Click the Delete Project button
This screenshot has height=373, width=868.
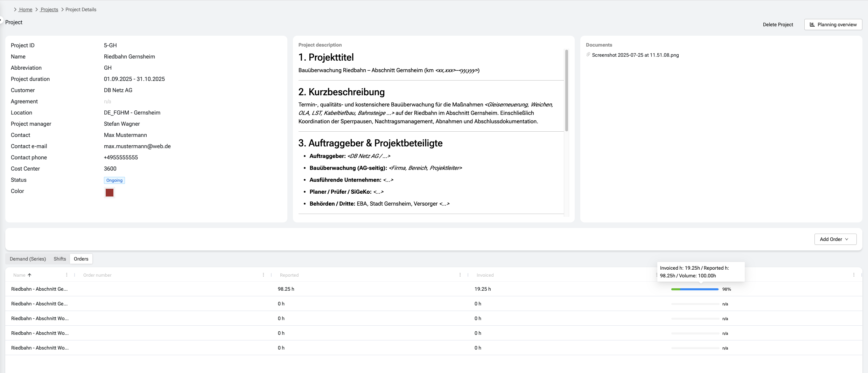tap(778, 25)
